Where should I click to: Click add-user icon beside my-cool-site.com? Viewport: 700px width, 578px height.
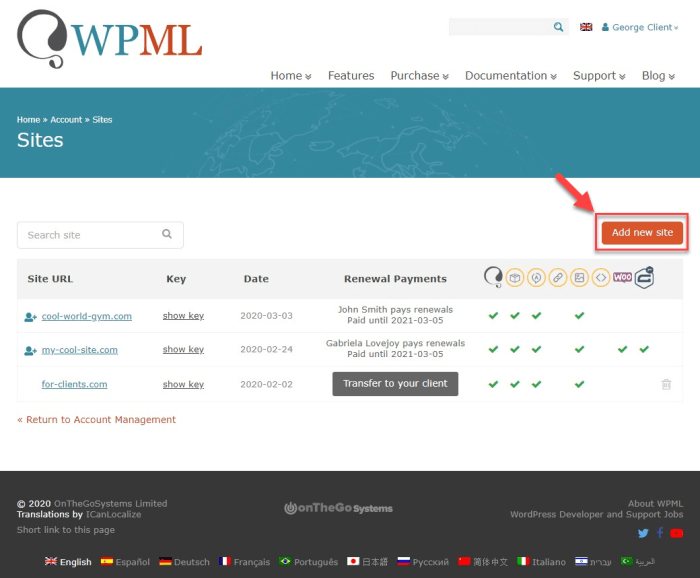pos(30,350)
